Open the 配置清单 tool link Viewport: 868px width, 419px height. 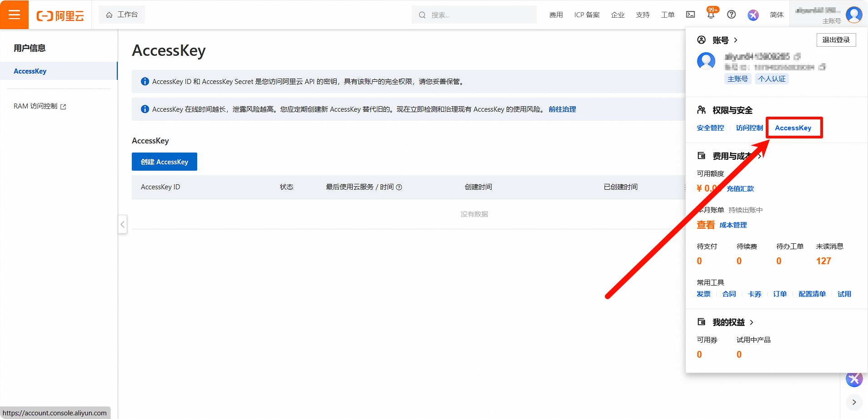coord(812,294)
